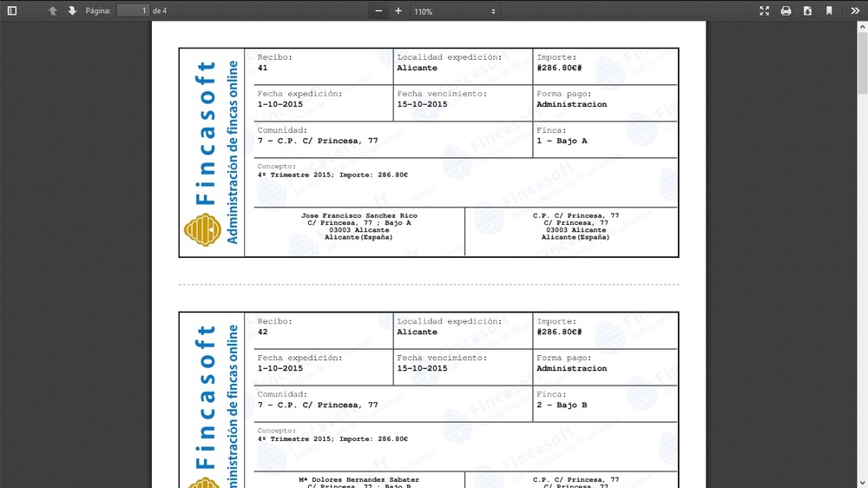Image resolution: width=868 pixels, height=488 pixels.
Task: Zoom out with the minus button
Action: 378,10
